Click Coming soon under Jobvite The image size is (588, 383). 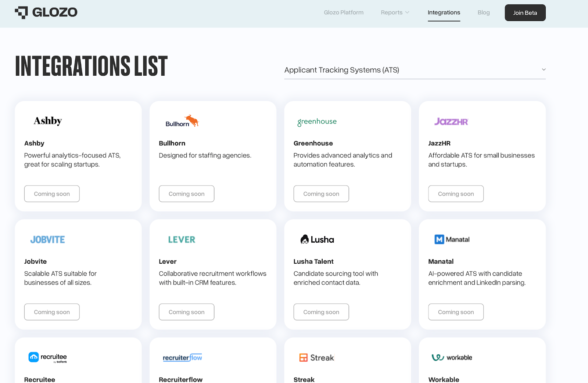52,312
